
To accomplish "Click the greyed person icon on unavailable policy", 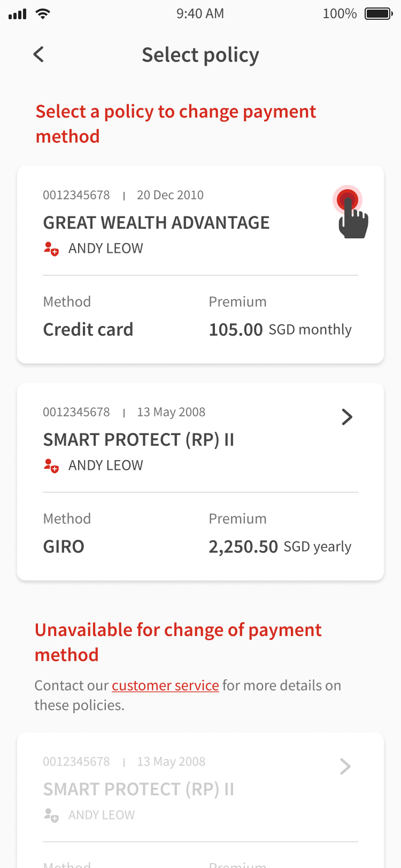I will click(51, 815).
